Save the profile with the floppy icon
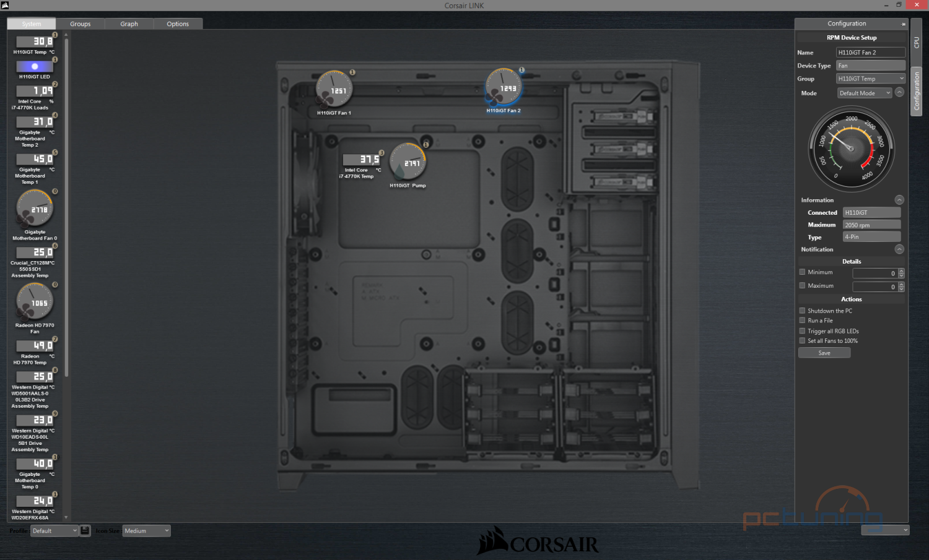This screenshot has width=929, height=560. (x=85, y=530)
